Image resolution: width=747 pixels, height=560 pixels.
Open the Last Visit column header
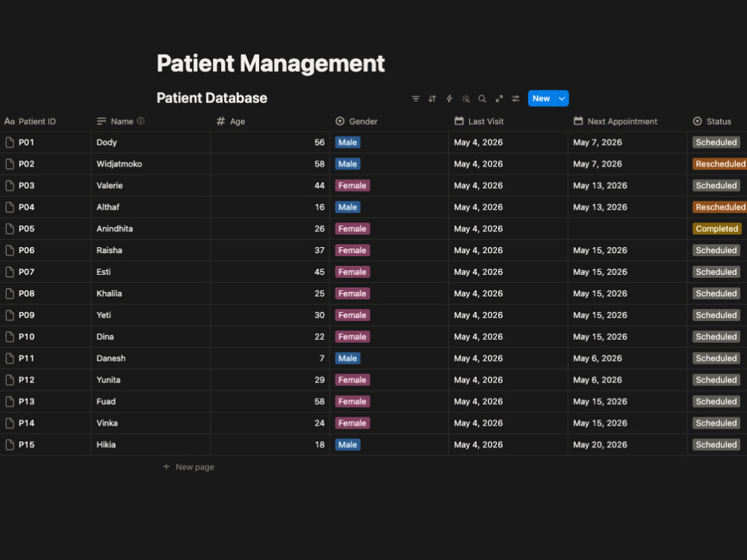tap(479, 122)
